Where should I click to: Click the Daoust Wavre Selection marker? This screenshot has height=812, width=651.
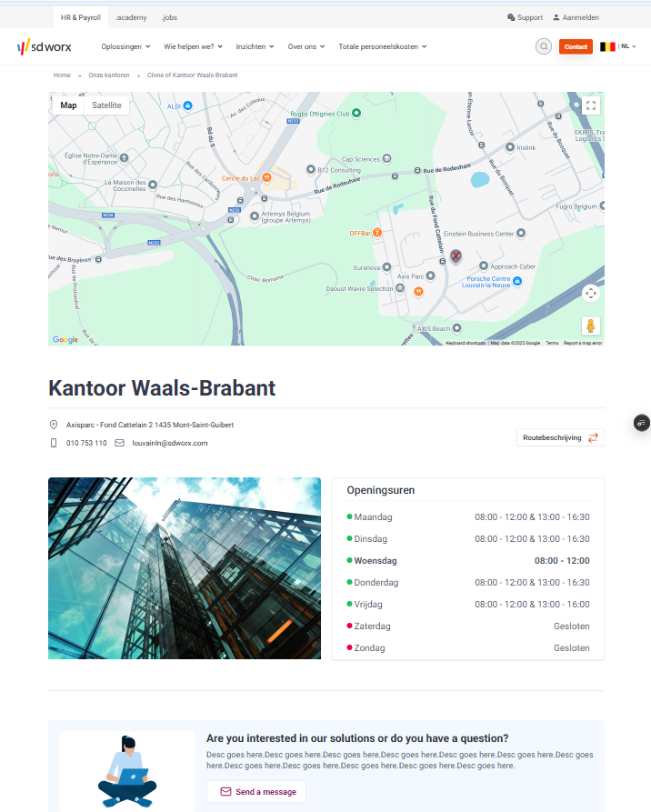click(x=400, y=288)
